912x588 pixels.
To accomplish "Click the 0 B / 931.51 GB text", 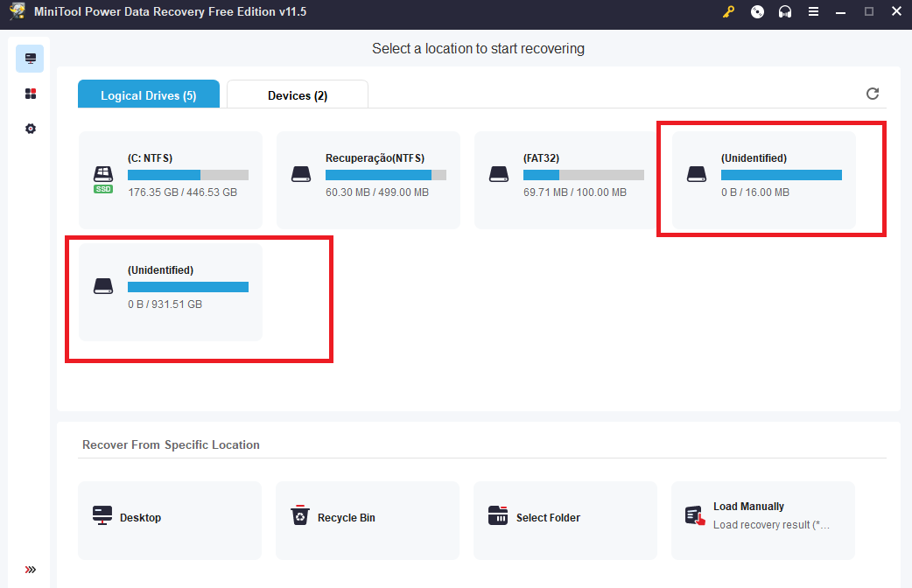I will (165, 304).
